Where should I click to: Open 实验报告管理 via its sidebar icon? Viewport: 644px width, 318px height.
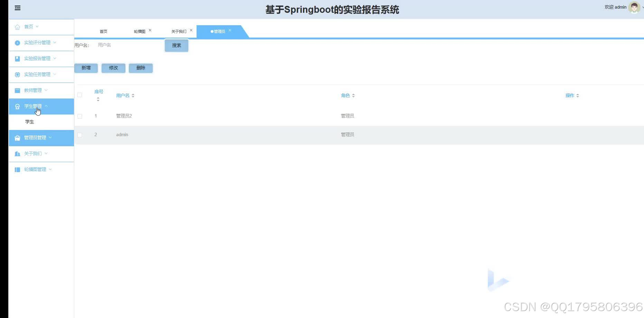click(x=17, y=59)
